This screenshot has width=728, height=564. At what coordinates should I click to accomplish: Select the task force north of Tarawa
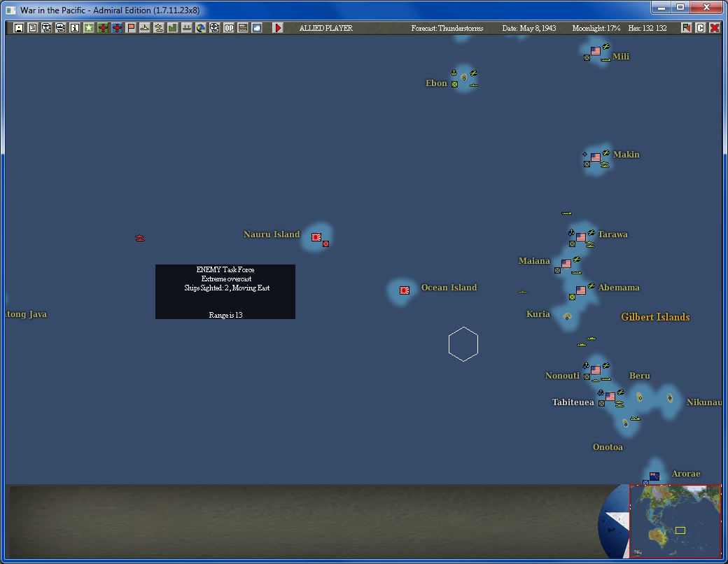(566, 213)
